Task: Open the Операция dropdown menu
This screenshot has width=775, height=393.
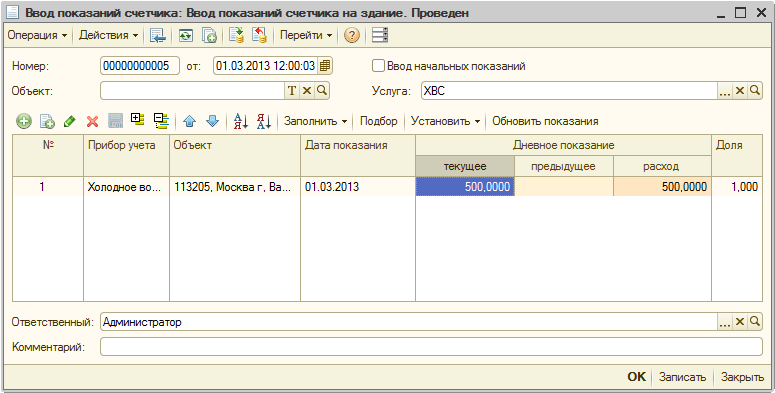Action: (x=38, y=35)
